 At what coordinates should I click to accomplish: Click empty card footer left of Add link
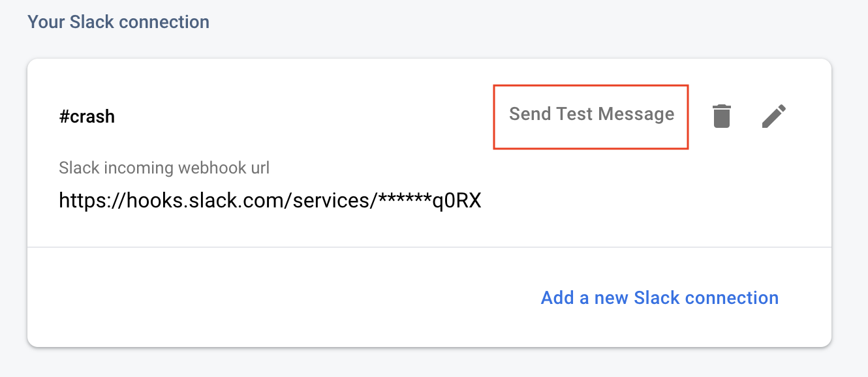[x=261, y=298]
